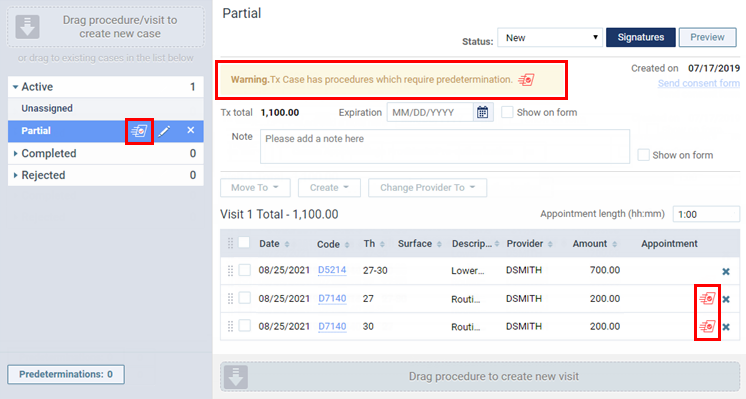Click the Signatures button
The image size is (746, 399).
point(640,37)
